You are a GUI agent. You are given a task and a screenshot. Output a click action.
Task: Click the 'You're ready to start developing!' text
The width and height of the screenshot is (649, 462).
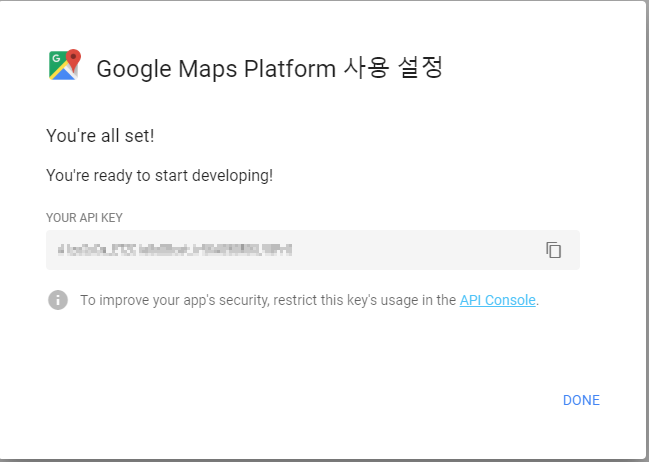coord(159,176)
